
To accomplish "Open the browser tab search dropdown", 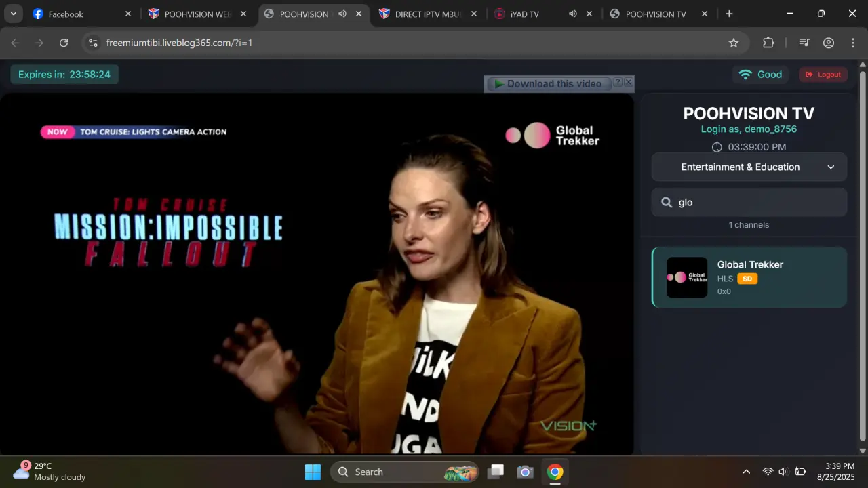I will click(13, 14).
